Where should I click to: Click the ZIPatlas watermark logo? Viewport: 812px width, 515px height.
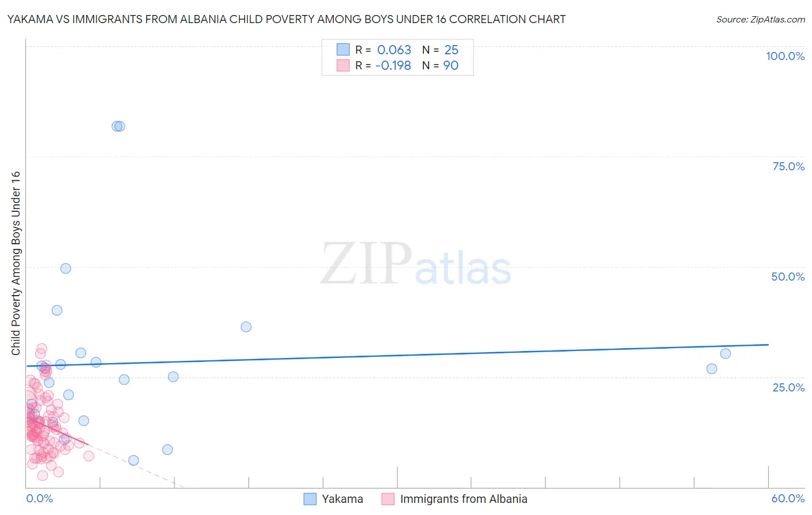(416, 264)
